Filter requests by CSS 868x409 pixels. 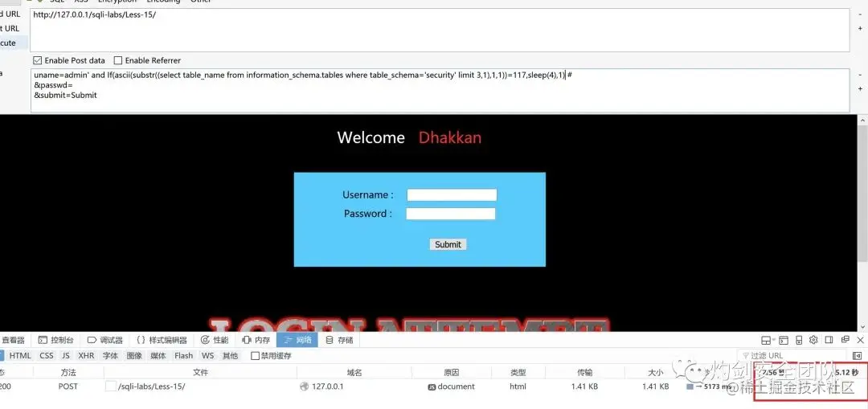47,356
